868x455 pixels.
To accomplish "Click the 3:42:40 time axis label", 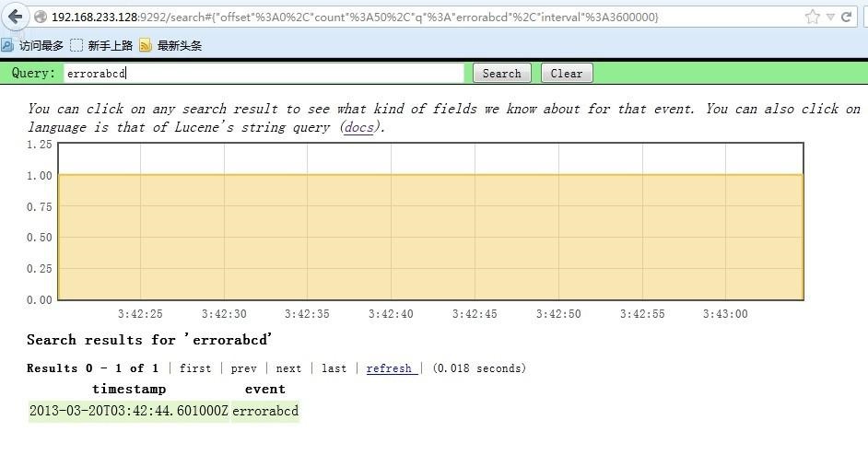I will point(391,314).
